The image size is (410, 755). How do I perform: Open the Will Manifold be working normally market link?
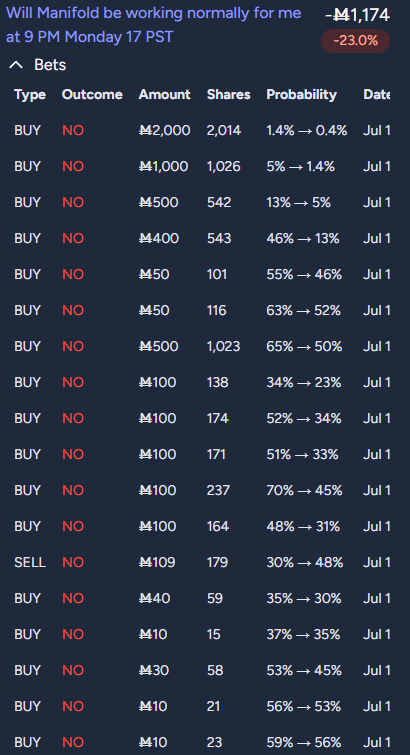coord(153,25)
